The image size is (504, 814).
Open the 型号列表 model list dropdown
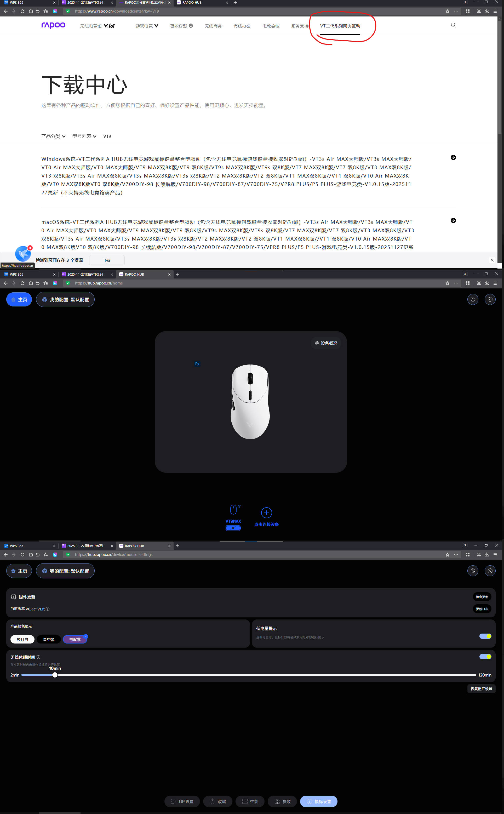click(84, 136)
